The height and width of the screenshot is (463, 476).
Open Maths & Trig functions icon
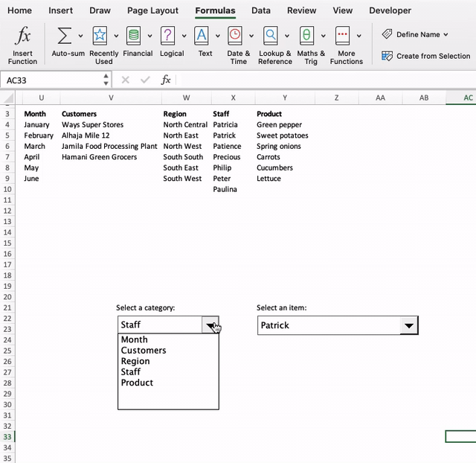[306, 36]
